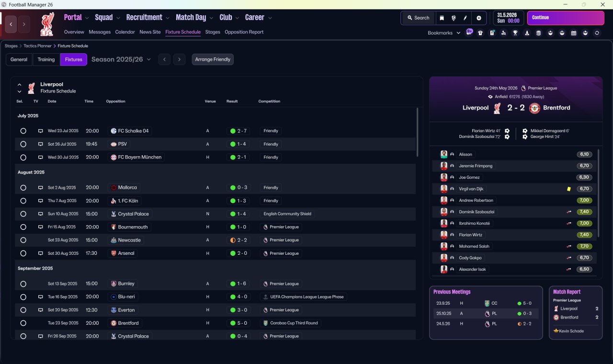Click the Arrange Friendly button
The image size is (613, 364).
(213, 59)
